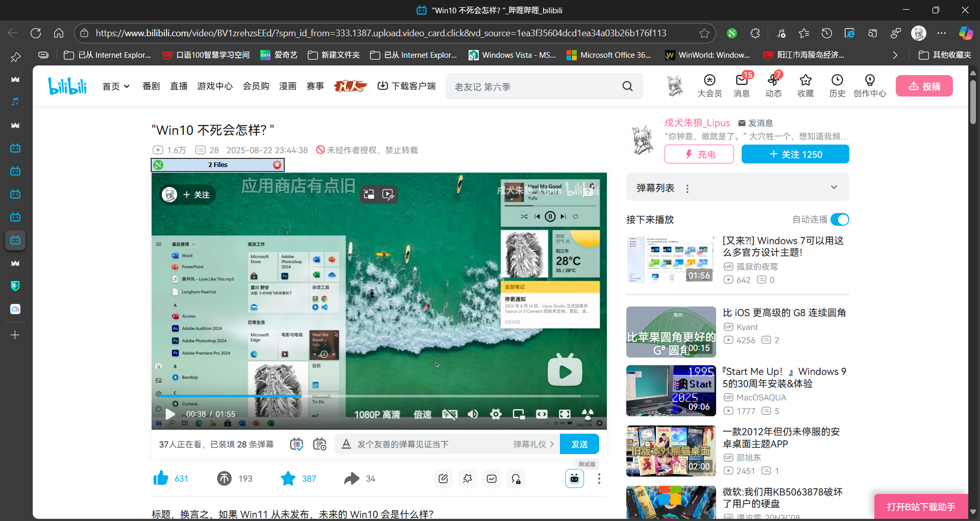Open 弹幕列表 three-dot options
Screen dimensions: 980x521
688,188
